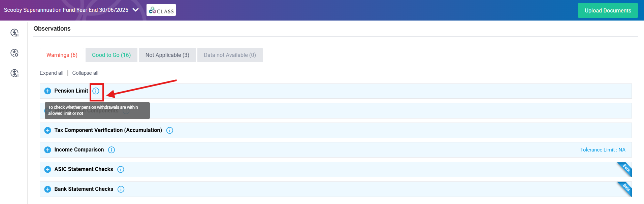This screenshot has height=204, width=644.
Task: Click info icon beside Tax Component Verification (Accumulation)
Action: 170,130
